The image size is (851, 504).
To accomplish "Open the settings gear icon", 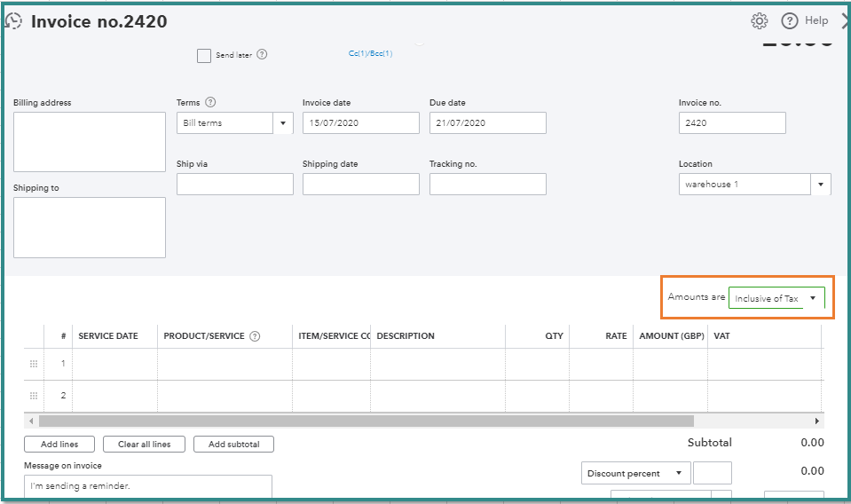I will pos(759,21).
